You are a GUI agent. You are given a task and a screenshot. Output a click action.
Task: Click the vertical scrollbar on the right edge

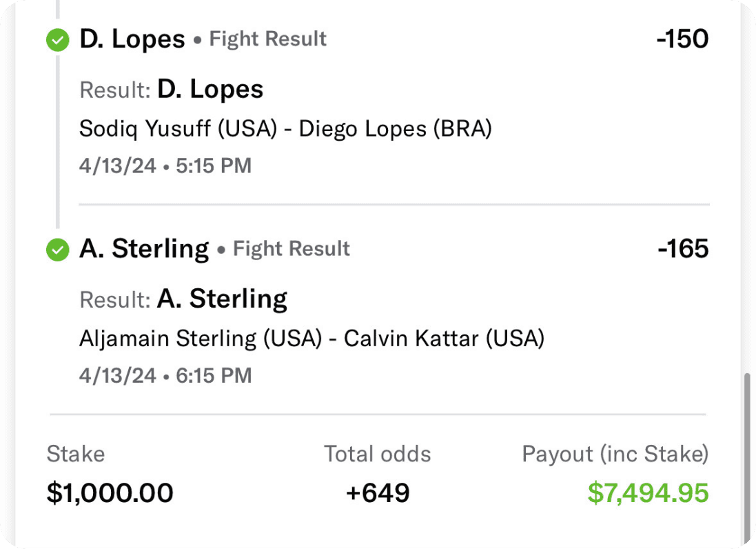pos(746,455)
